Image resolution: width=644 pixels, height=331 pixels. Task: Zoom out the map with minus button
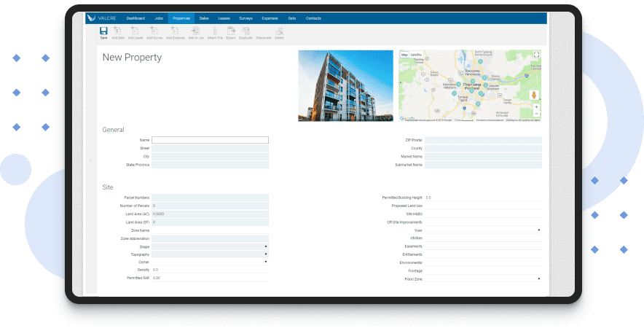(536, 114)
